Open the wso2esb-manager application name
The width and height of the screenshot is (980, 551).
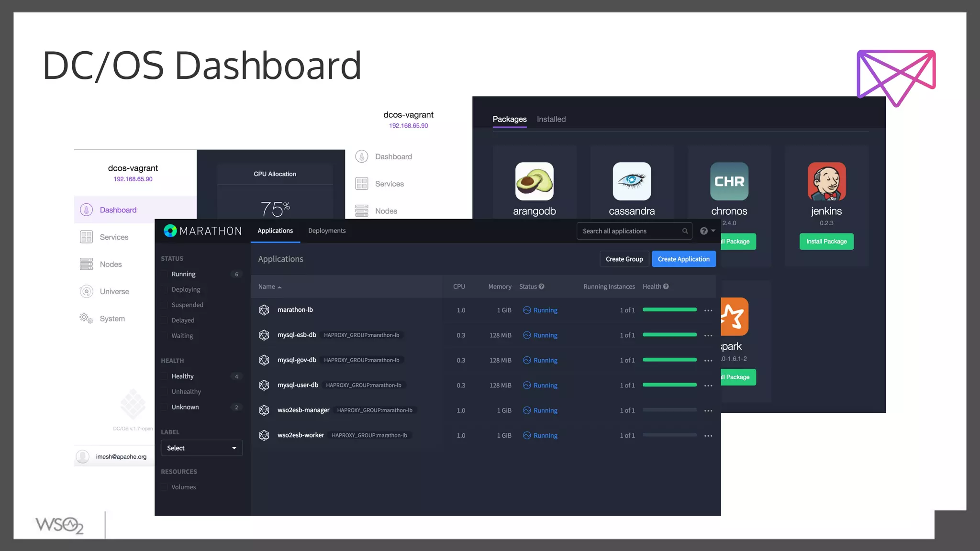pyautogui.click(x=303, y=410)
